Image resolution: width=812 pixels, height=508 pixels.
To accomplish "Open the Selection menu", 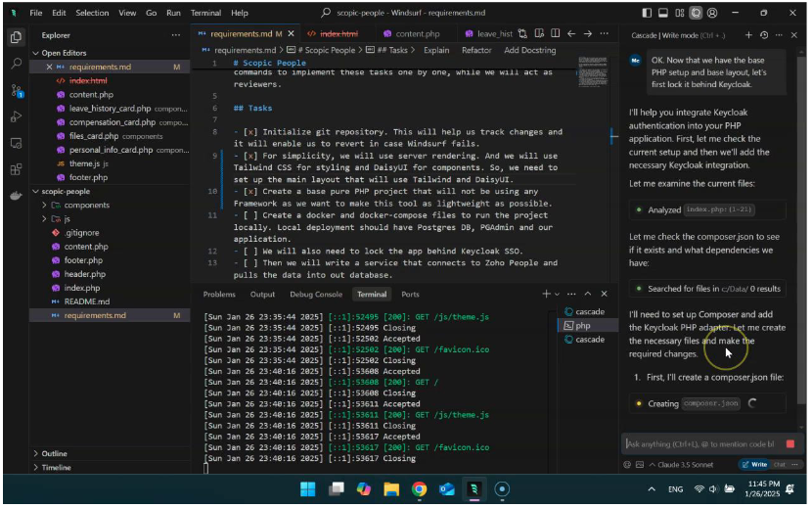I will (92, 13).
